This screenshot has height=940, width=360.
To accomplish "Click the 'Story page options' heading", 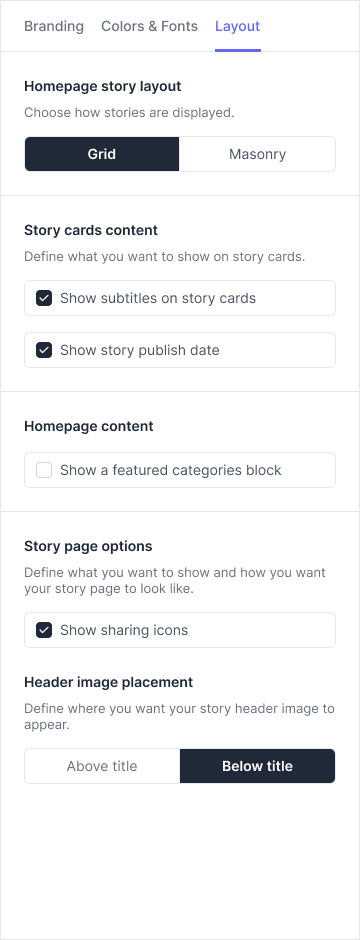I will click(88, 546).
